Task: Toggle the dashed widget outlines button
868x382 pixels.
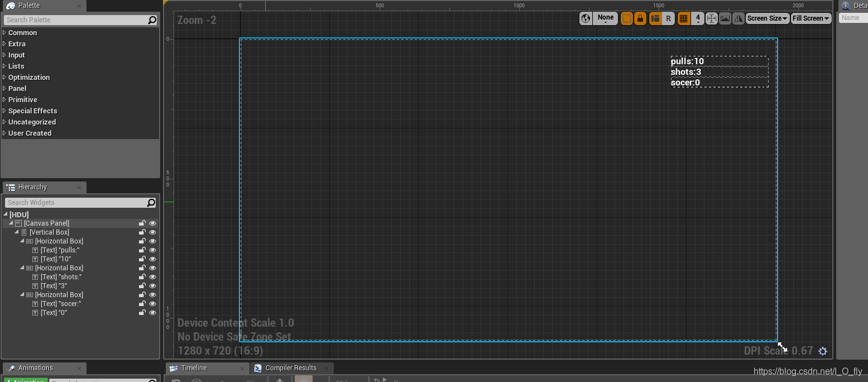Action: (x=627, y=18)
